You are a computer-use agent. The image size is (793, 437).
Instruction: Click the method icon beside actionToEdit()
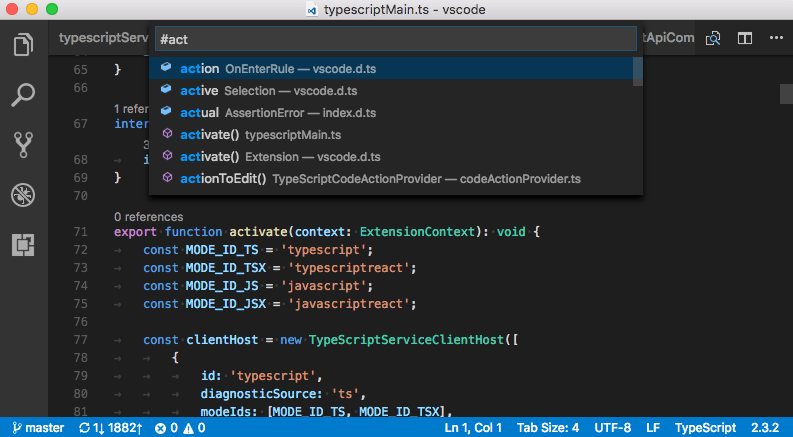click(167, 178)
